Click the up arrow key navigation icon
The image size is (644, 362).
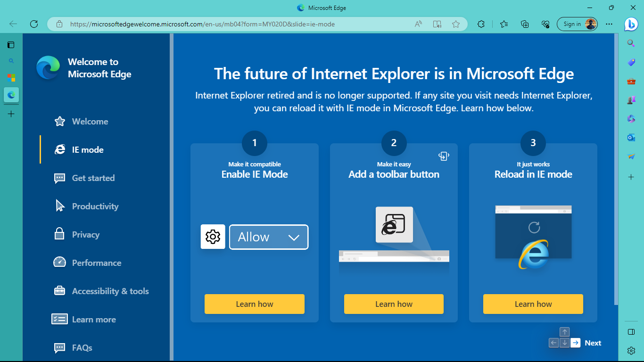(565, 332)
